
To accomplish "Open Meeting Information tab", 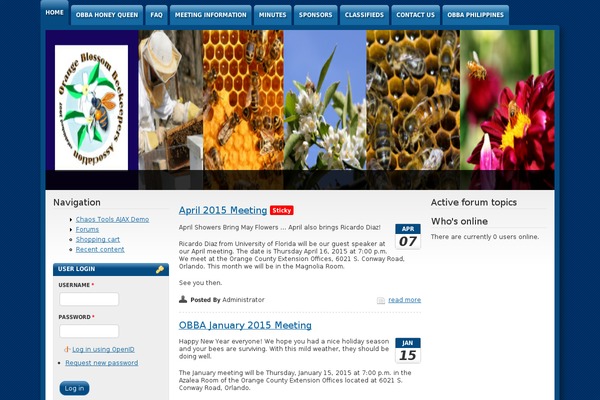I will pos(210,15).
